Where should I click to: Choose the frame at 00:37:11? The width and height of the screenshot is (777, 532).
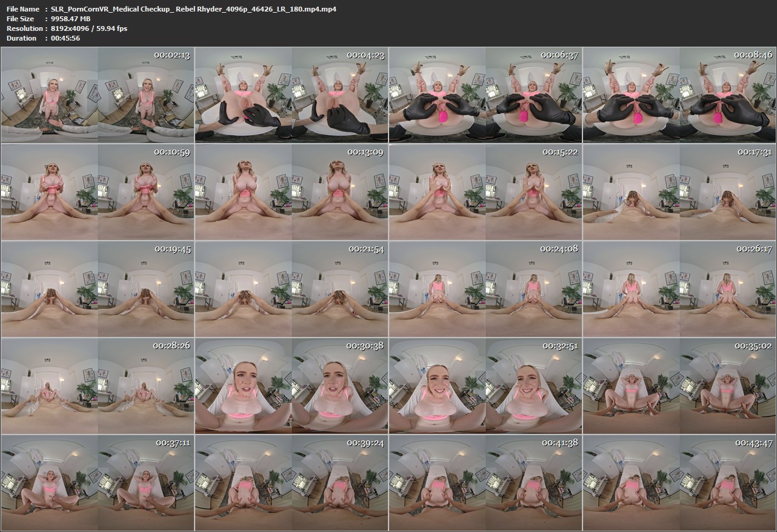(98, 483)
